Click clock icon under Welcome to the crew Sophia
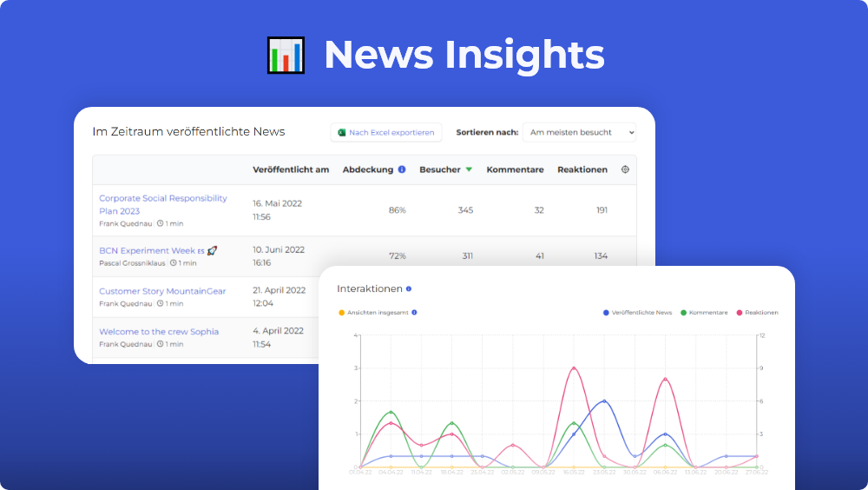 [x=160, y=344]
